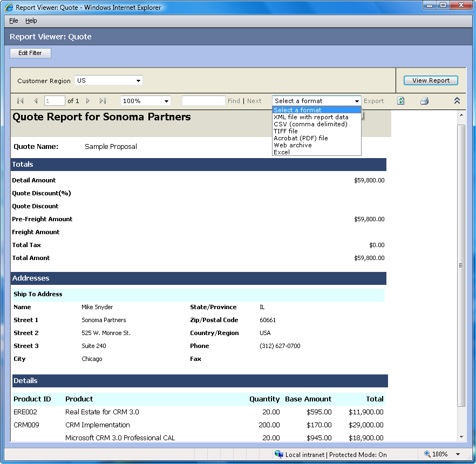Click the '525 W. Monroe St.' address
The image size is (476, 464).
click(x=106, y=333)
